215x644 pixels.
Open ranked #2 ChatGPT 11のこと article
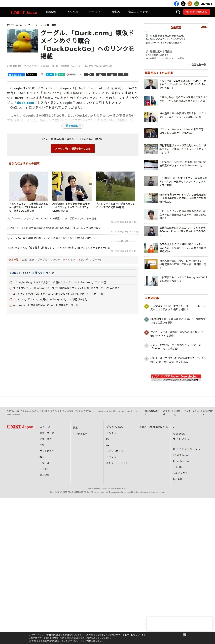coord(178,321)
